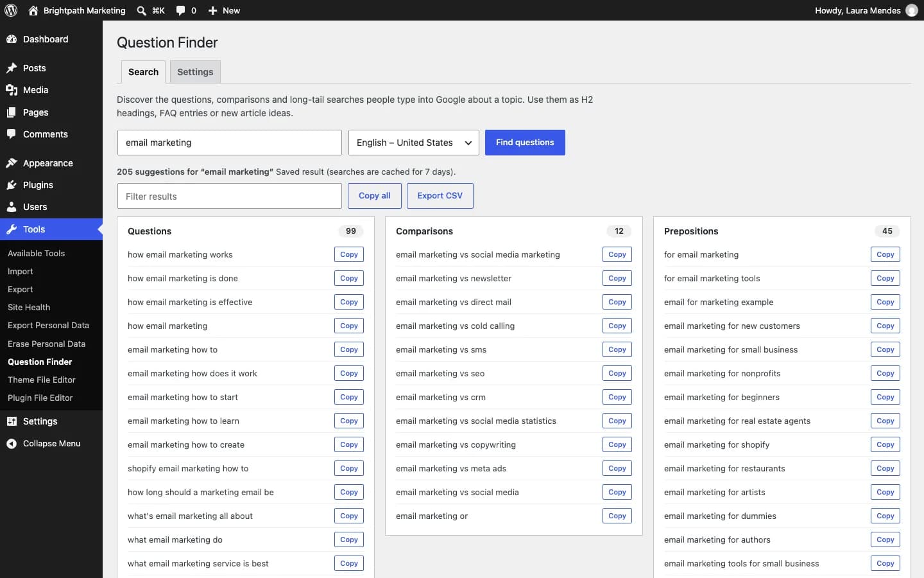Open Plugin File Editor submenu item
The height and width of the screenshot is (578, 924).
click(40, 398)
